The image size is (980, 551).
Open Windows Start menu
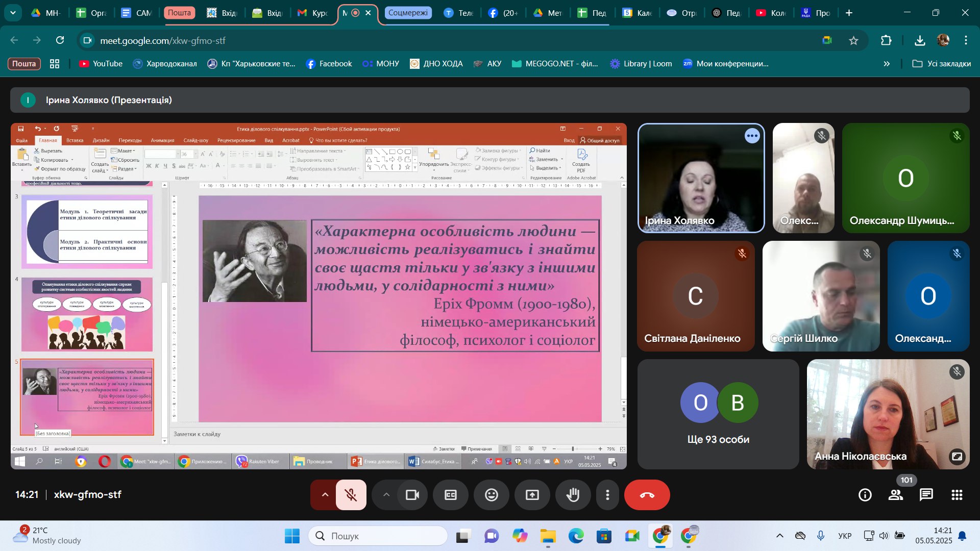pos(292,536)
